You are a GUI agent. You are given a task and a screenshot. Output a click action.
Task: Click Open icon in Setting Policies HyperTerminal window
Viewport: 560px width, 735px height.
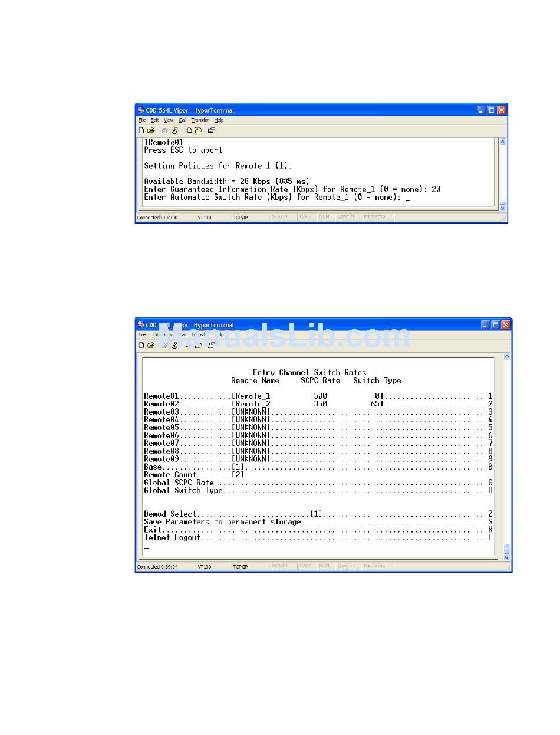point(151,130)
